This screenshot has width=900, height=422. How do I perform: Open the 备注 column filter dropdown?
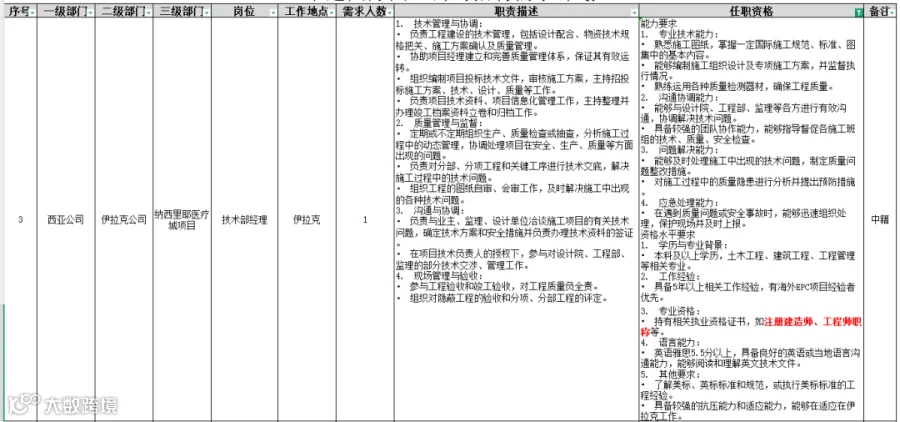[893, 13]
